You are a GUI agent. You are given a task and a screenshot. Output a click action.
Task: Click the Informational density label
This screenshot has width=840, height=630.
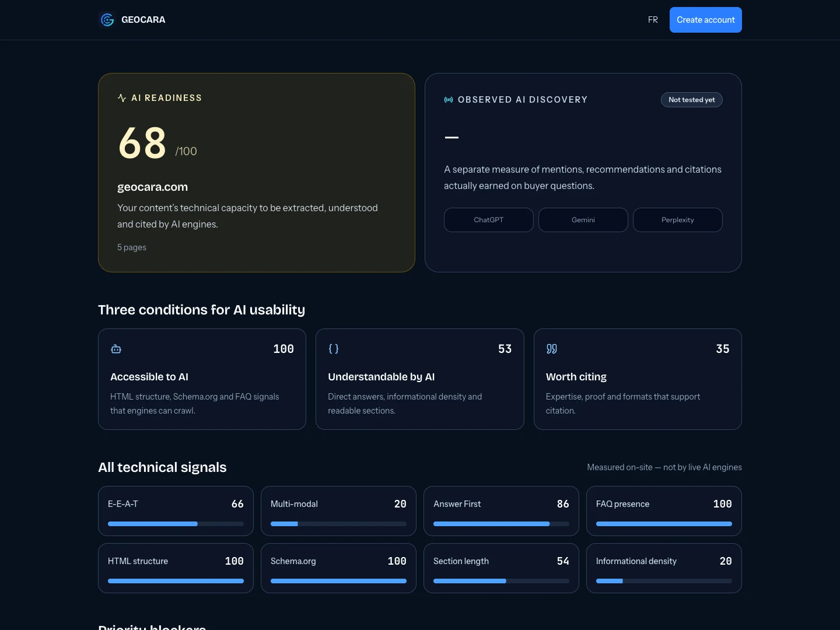(636, 561)
